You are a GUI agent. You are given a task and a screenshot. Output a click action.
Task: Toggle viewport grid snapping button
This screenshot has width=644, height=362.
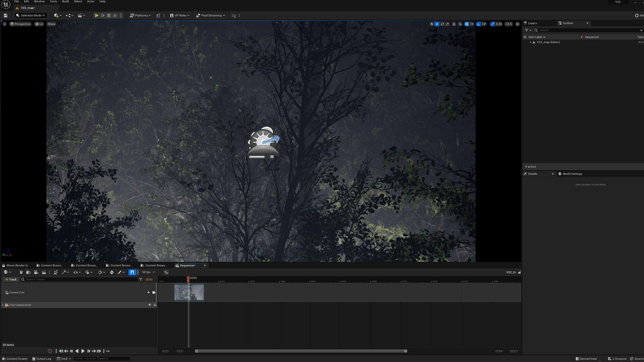click(x=467, y=24)
